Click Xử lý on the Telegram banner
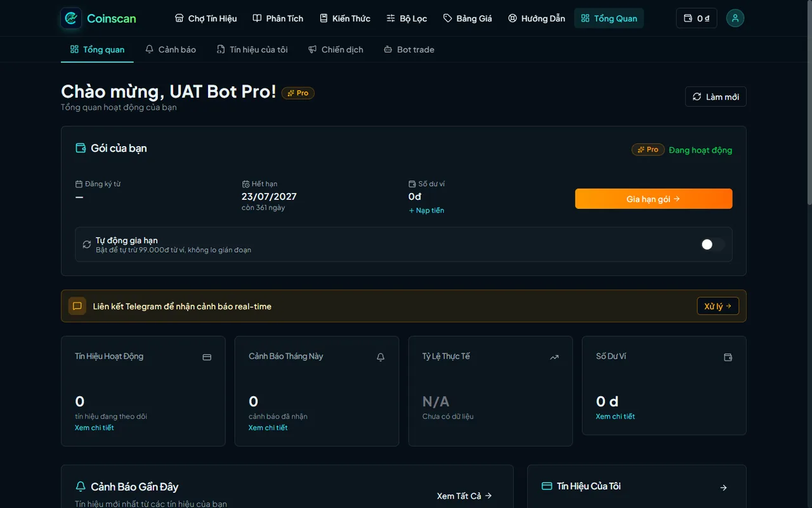The width and height of the screenshot is (812, 508). pyautogui.click(x=717, y=306)
